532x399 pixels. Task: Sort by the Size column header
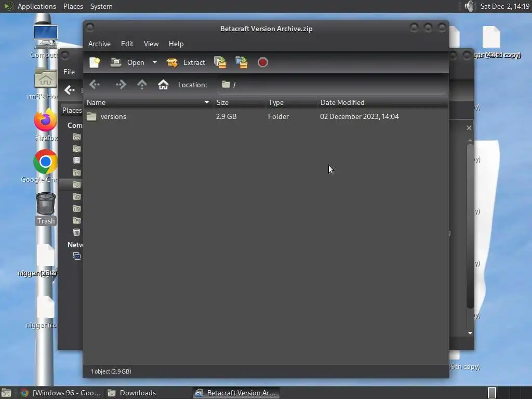(x=240, y=102)
